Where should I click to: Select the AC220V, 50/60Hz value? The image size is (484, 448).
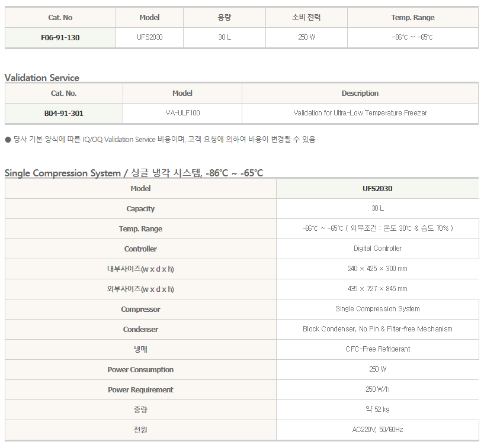pos(377,430)
